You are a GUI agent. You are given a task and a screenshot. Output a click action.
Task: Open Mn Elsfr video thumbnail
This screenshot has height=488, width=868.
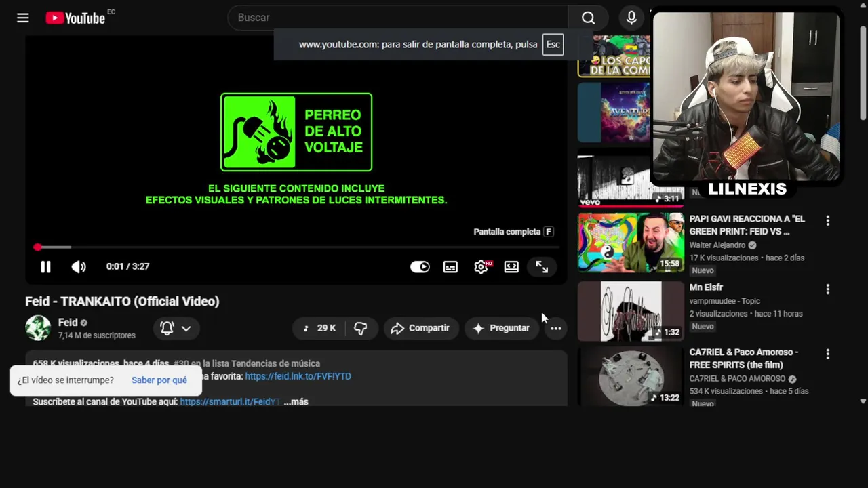click(631, 311)
